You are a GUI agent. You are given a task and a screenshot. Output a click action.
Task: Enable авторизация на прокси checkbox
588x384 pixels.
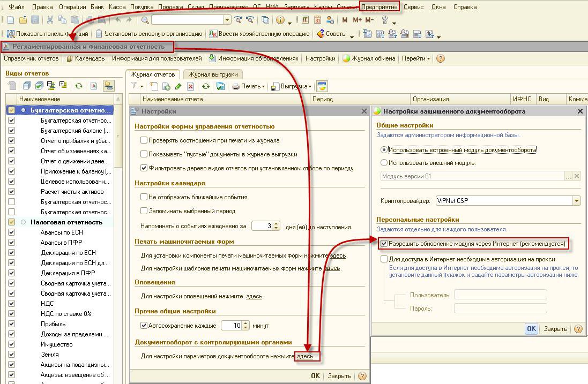click(x=384, y=259)
